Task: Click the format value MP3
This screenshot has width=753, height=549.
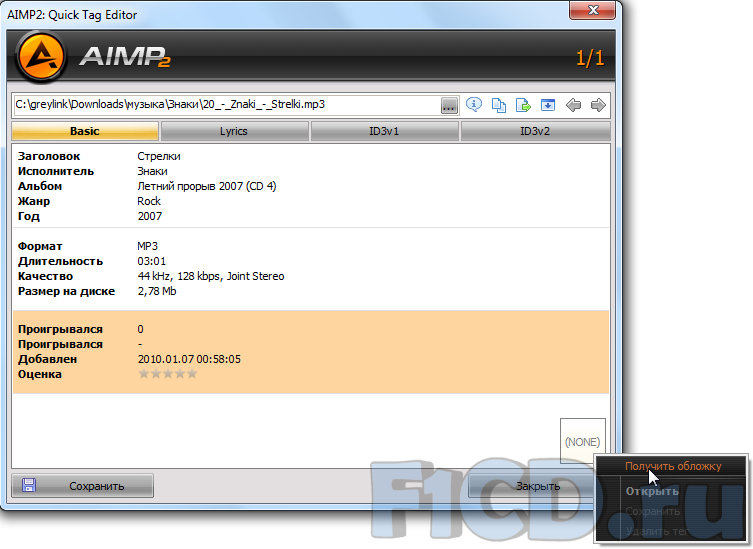Action: click(x=147, y=246)
